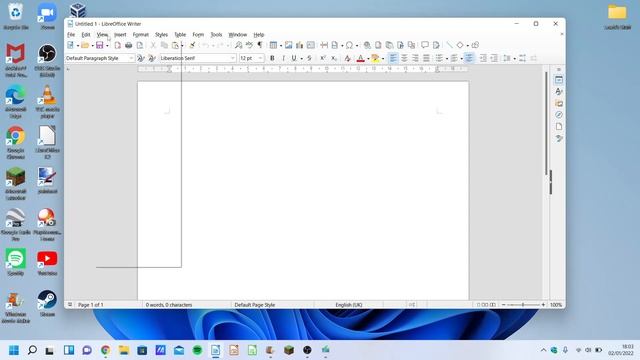Open the Font Color dropdown arrow
This screenshot has width=640, height=360.
click(x=368, y=59)
